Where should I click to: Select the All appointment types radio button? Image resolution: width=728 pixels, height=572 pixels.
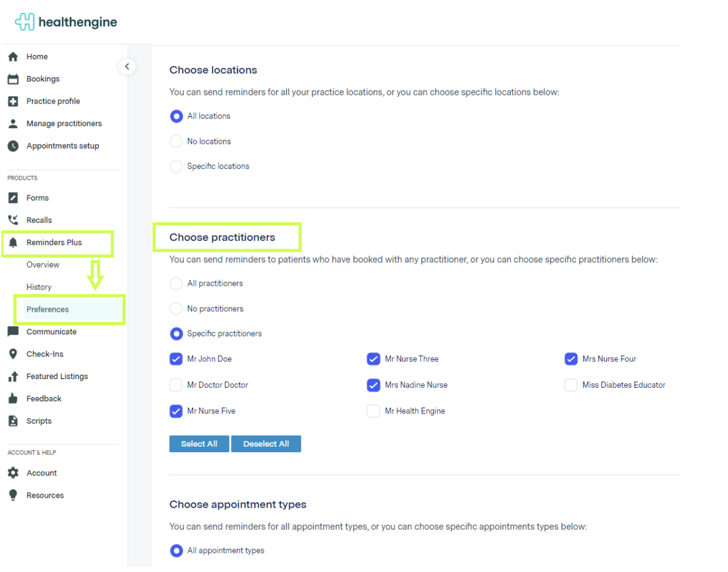(176, 551)
